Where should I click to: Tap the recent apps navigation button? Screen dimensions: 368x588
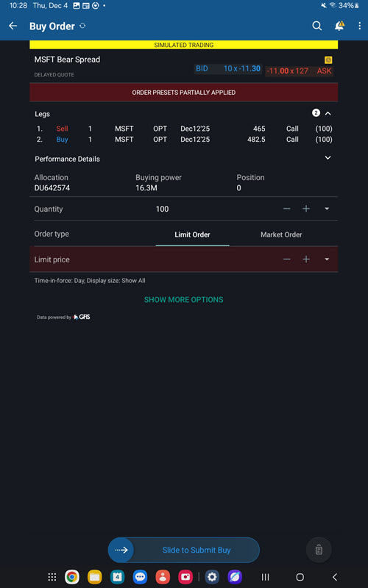(x=265, y=577)
